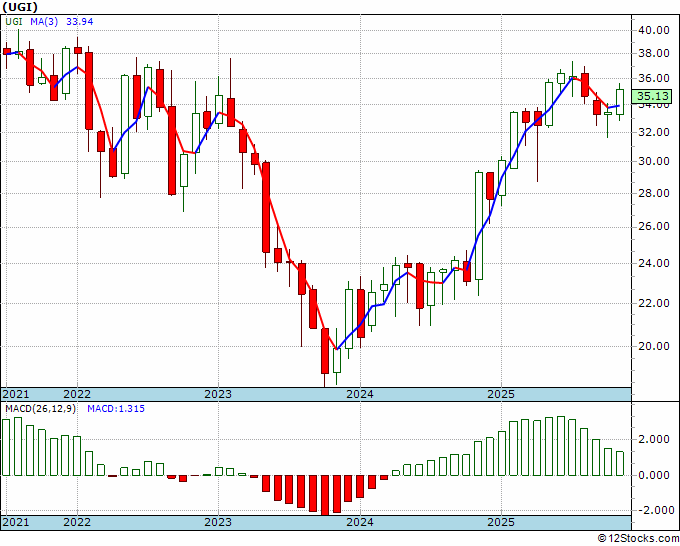Click the MACD(26,12,9) indicator label
Screen dimensions: 680x546
click(x=41, y=409)
